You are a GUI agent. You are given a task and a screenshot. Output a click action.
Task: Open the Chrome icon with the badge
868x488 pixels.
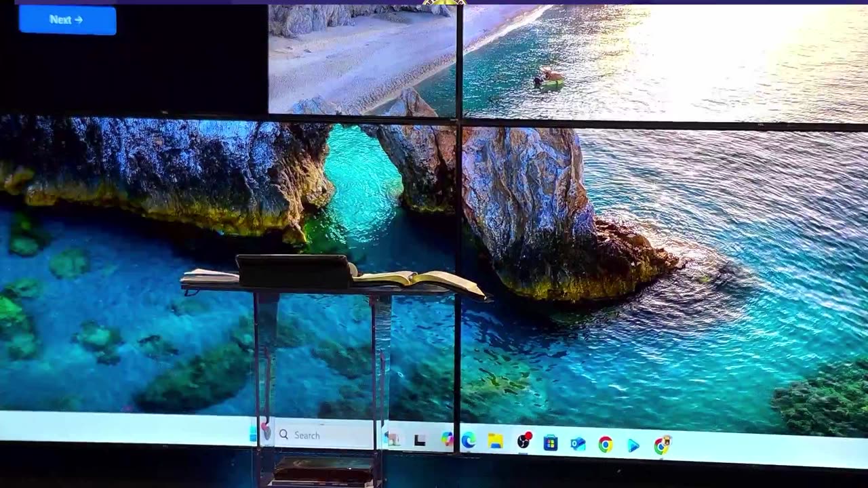(662, 445)
